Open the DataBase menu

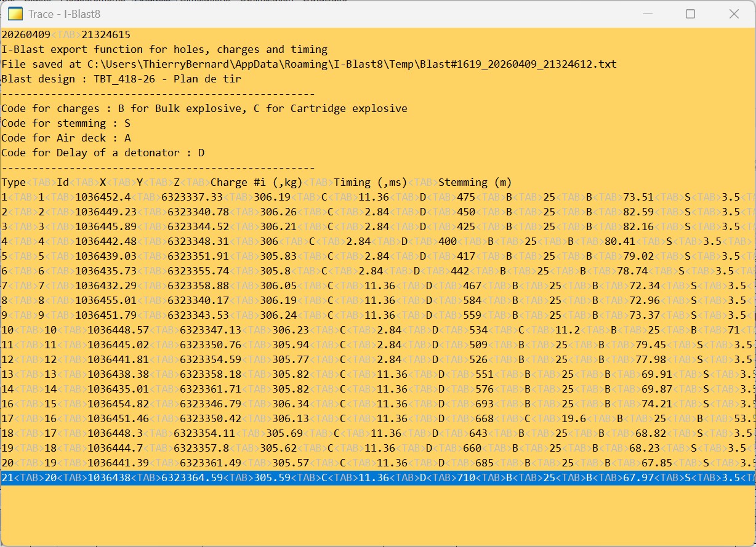click(326, 2)
